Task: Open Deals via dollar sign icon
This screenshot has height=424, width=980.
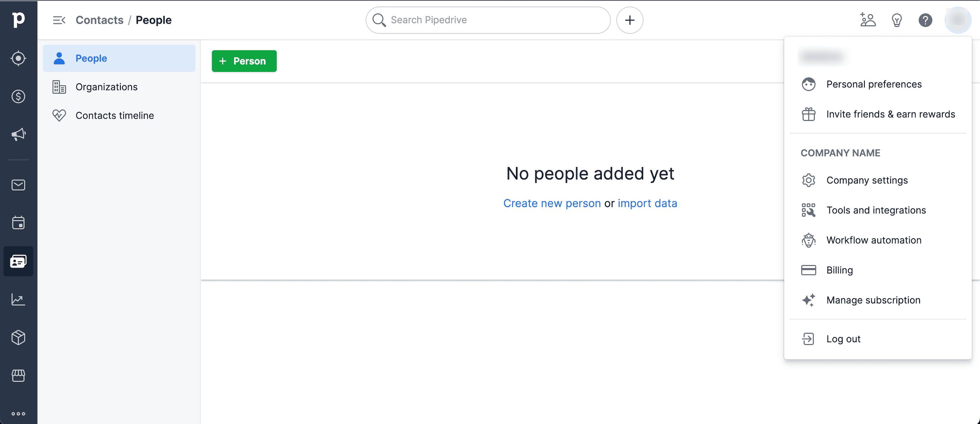Action: point(18,96)
